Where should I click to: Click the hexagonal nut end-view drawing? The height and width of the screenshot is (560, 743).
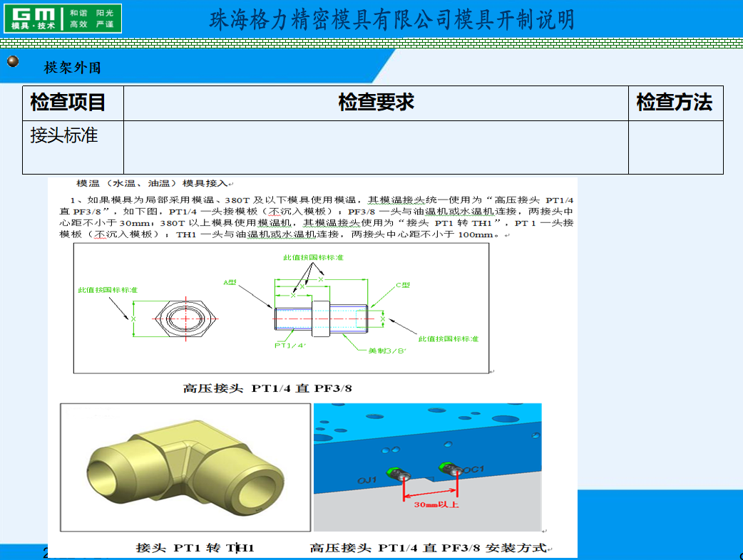click(x=185, y=319)
